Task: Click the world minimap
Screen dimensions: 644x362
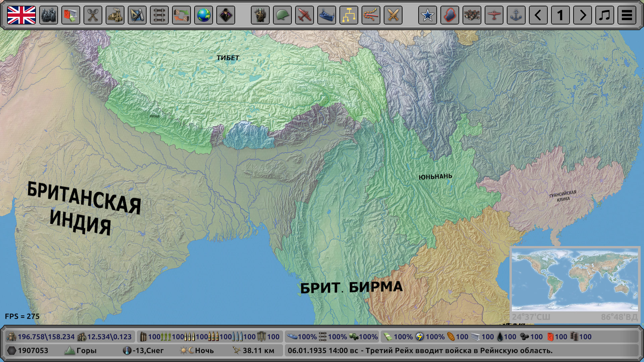Action: click(x=575, y=280)
